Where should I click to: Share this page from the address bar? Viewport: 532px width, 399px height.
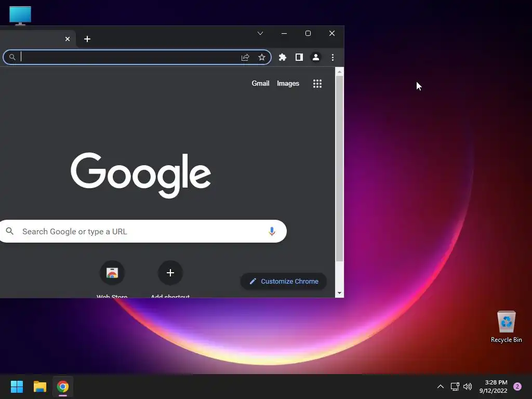point(245,57)
